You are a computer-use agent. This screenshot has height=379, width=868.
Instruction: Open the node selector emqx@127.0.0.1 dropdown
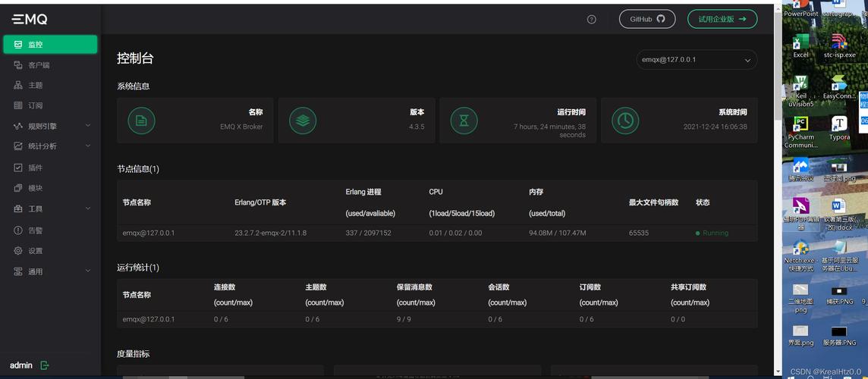[x=697, y=60]
